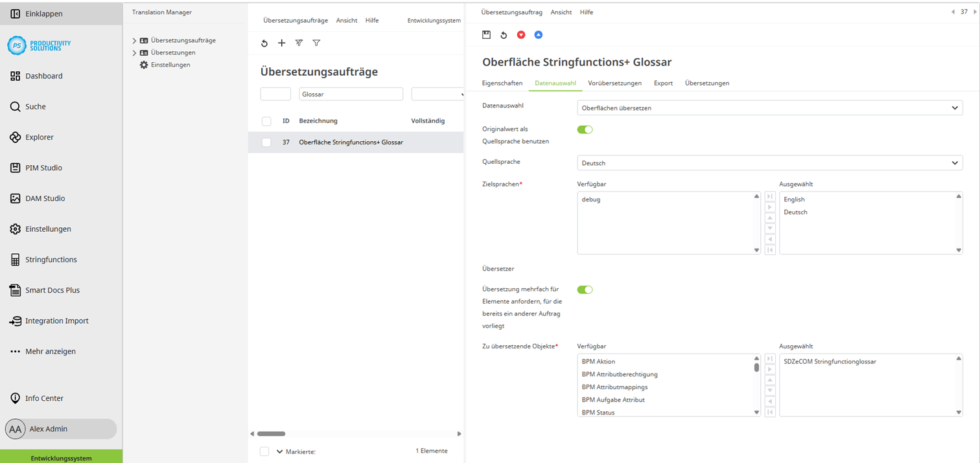Save the translation job with the disk icon

tap(486, 35)
